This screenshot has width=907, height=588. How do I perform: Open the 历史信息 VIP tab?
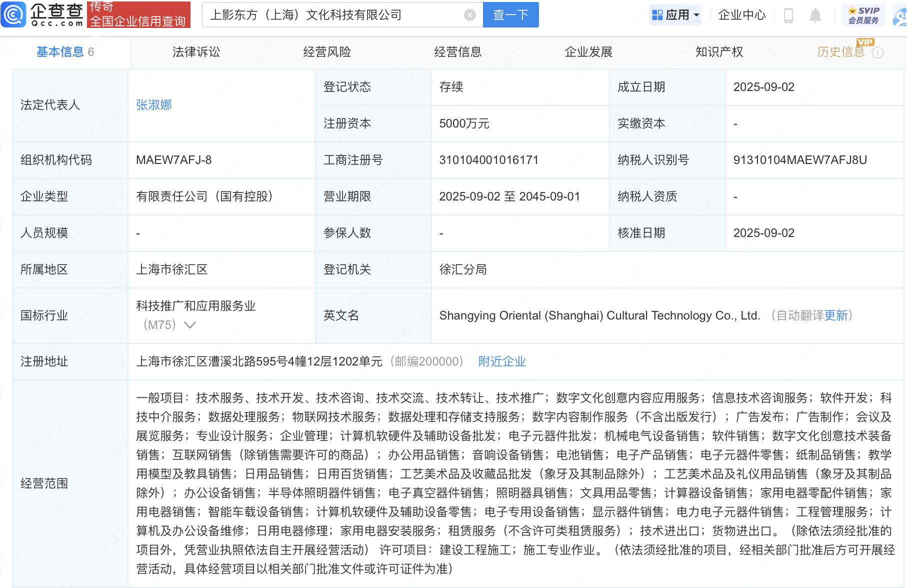tap(840, 52)
